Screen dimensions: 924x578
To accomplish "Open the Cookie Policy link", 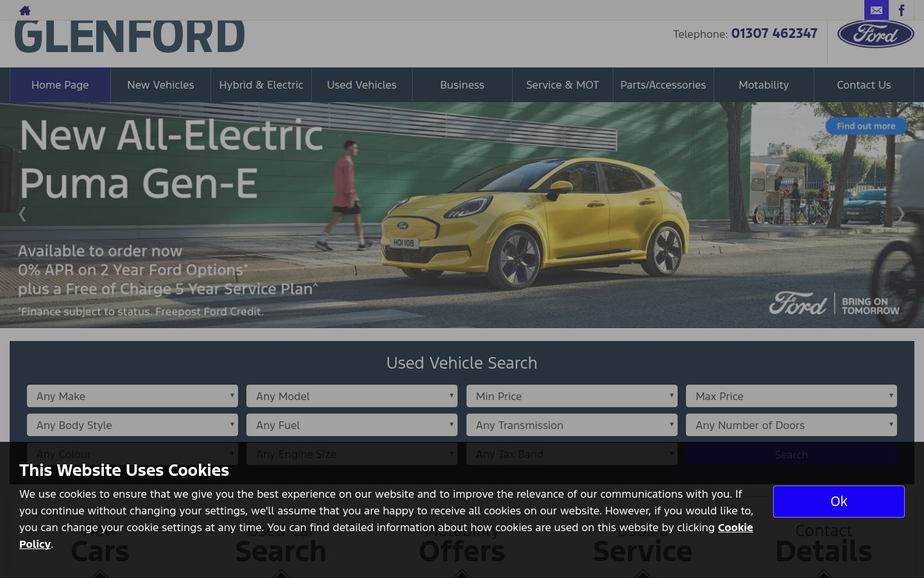I will [735, 527].
